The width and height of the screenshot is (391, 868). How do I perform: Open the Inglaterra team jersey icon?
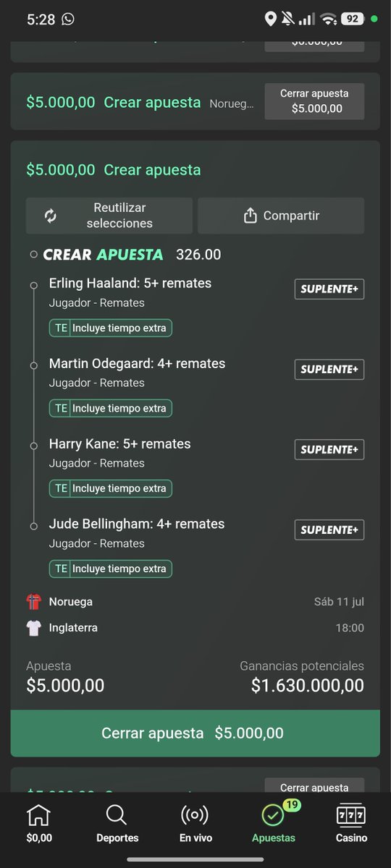coord(34,628)
